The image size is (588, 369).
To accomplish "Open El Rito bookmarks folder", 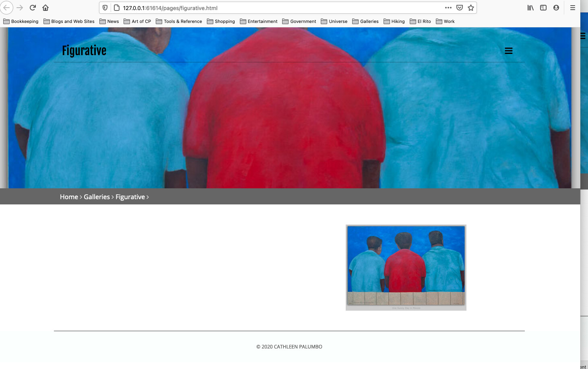I will click(x=420, y=21).
